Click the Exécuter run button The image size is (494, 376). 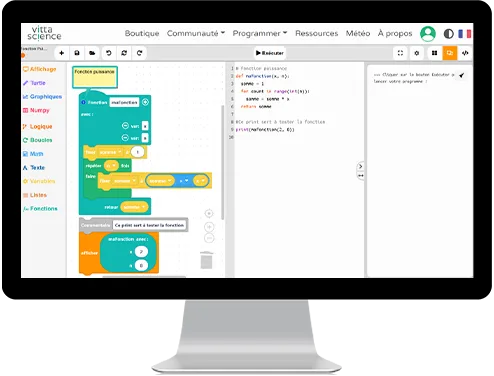(270, 53)
